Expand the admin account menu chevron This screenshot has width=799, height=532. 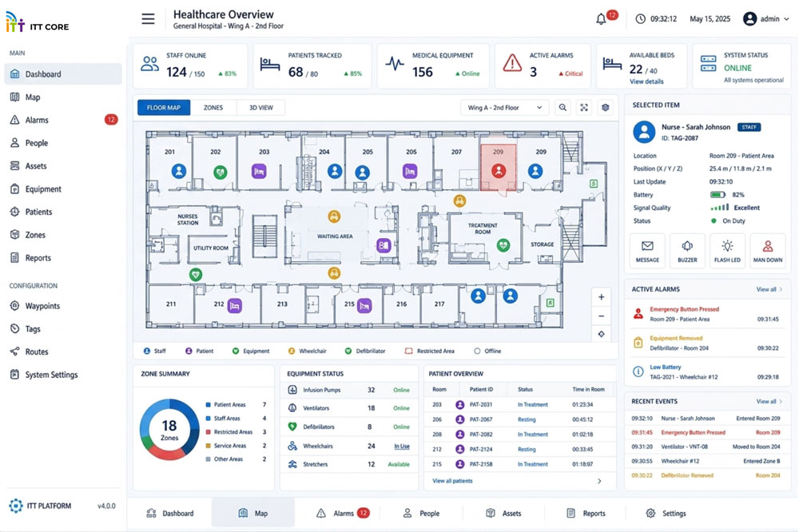click(x=787, y=19)
